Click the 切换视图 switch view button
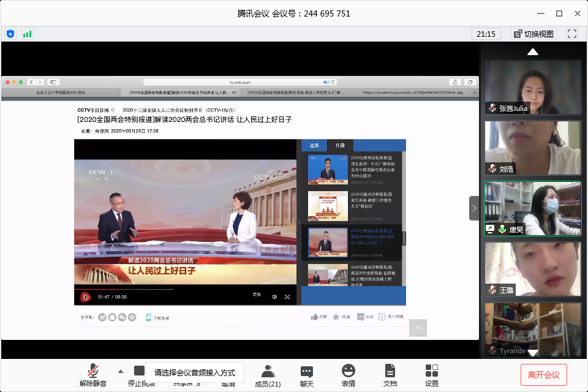 tap(533, 34)
